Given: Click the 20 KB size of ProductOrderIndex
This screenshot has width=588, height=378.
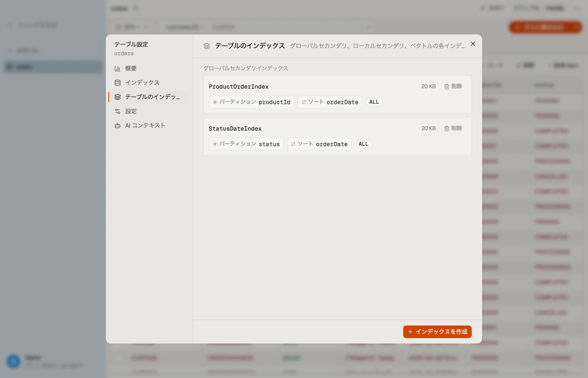Looking at the screenshot, I should pos(428,86).
